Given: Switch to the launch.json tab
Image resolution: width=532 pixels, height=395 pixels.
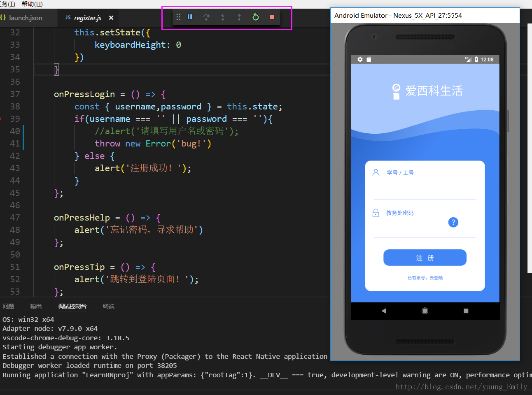Looking at the screenshot, I should click(26, 18).
